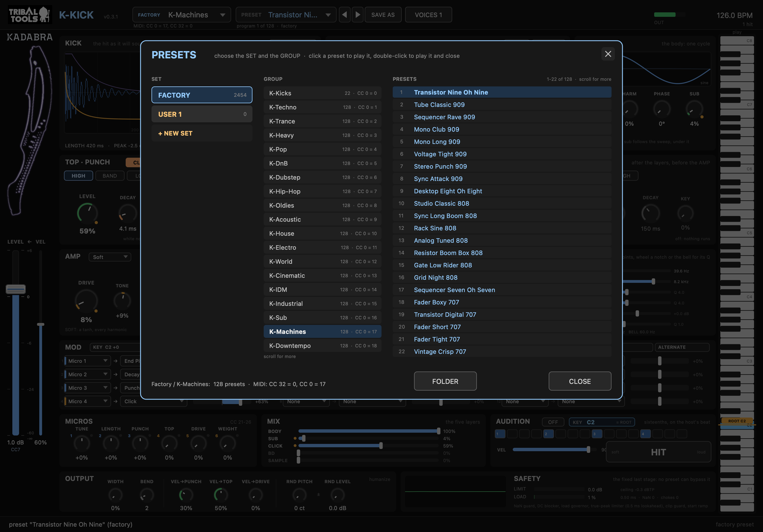Adjust the Output BEND knob

[146, 495]
